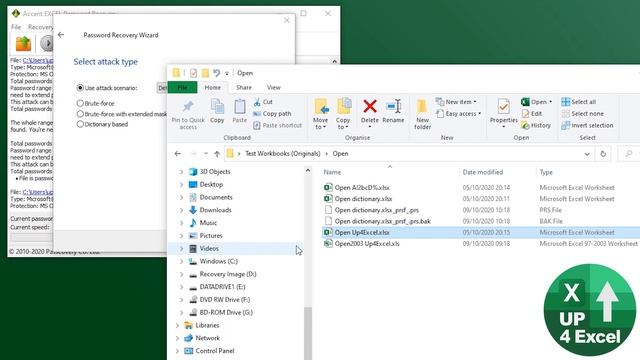640x360 pixels.
Task: Expand the Documents tree node
Action: [181, 197]
